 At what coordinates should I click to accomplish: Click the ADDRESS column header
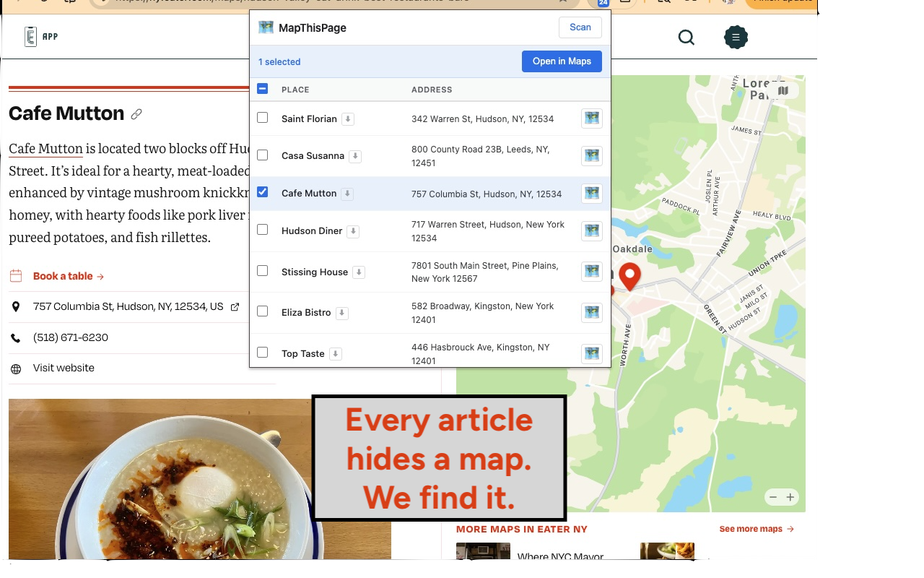(x=432, y=90)
